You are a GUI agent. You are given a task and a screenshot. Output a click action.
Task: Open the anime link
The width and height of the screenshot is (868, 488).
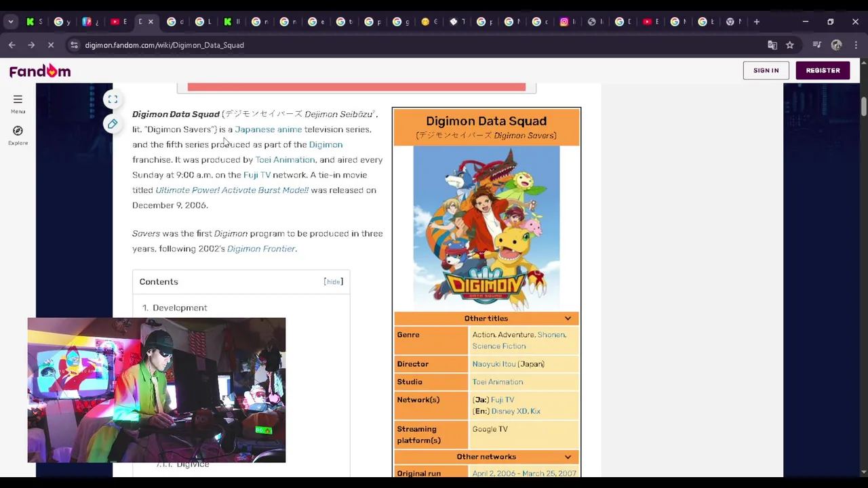(290, 129)
